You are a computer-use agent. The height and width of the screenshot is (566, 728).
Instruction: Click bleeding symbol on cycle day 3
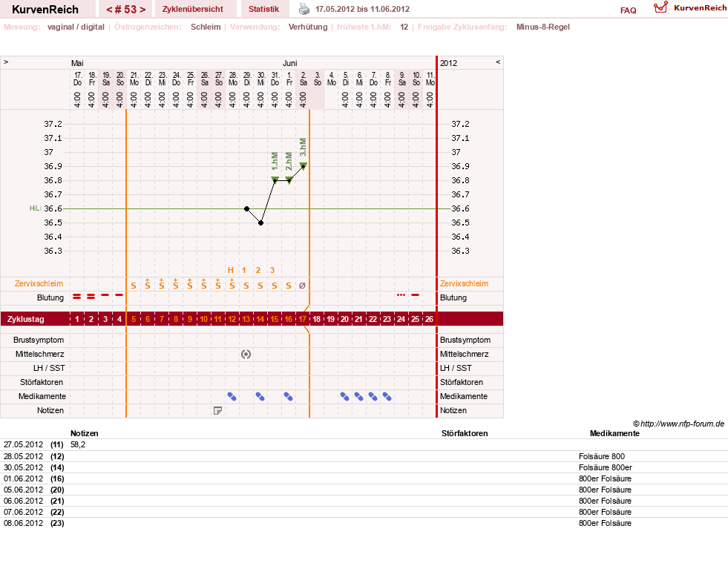[105, 295]
